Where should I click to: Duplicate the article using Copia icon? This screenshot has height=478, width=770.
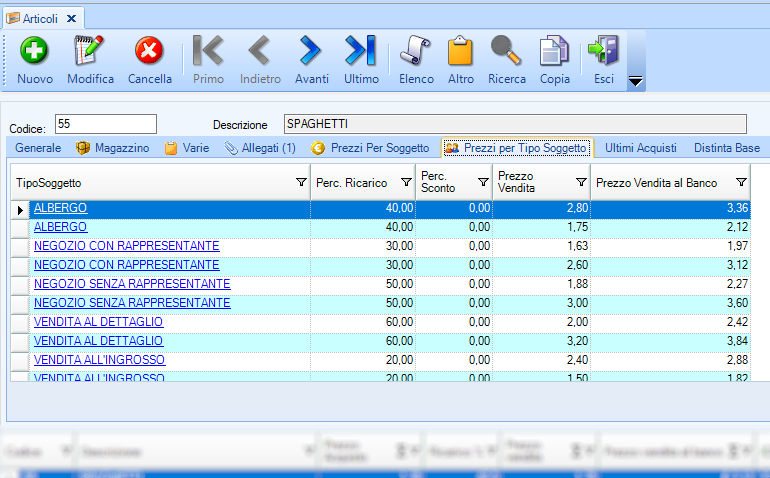point(554,51)
